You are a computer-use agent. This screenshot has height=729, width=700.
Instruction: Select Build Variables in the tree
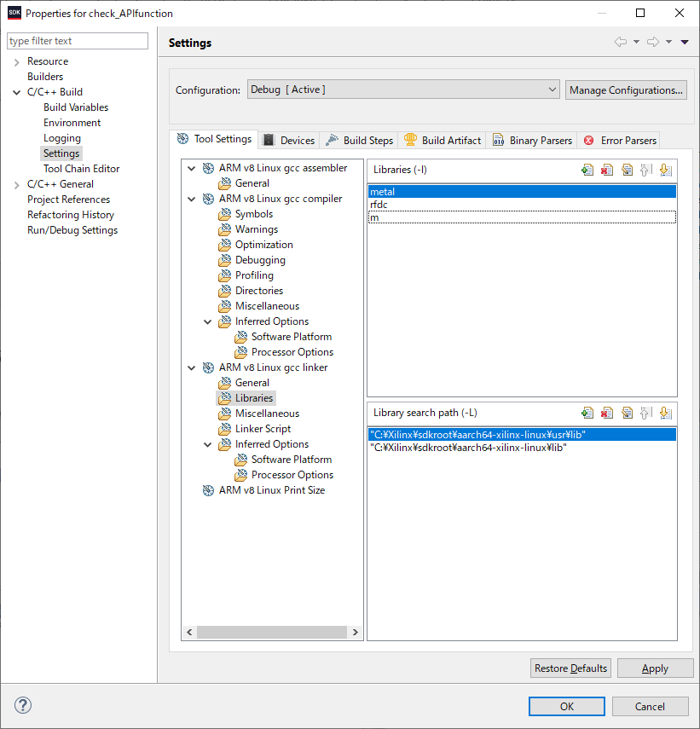(76, 107)
